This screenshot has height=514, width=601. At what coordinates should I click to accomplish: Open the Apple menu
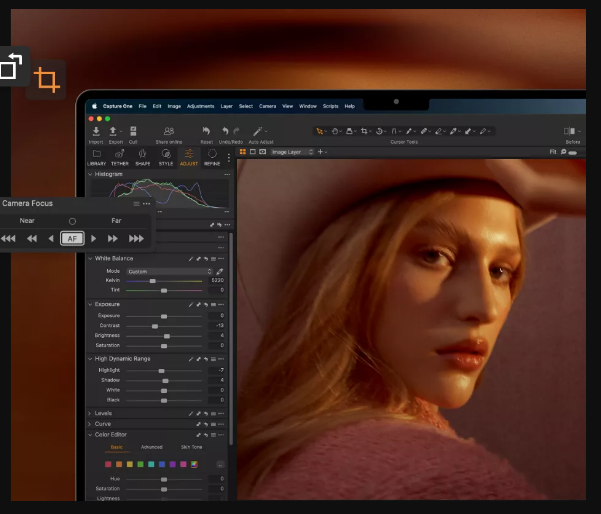pyautogui.click(x=95, y=106)
